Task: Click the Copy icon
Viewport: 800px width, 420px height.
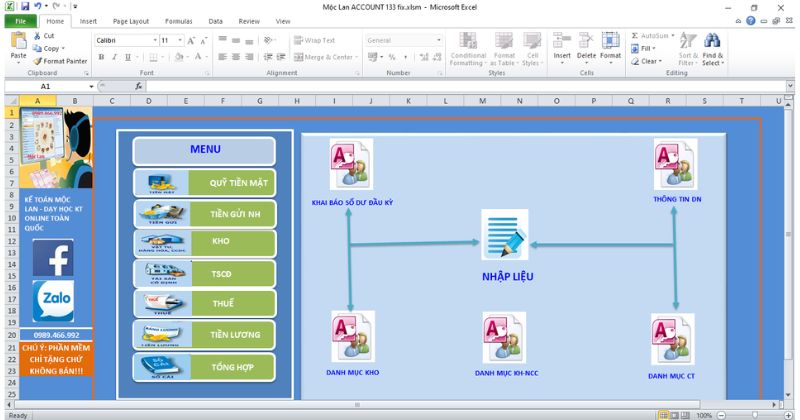Action: coord(37,48)
